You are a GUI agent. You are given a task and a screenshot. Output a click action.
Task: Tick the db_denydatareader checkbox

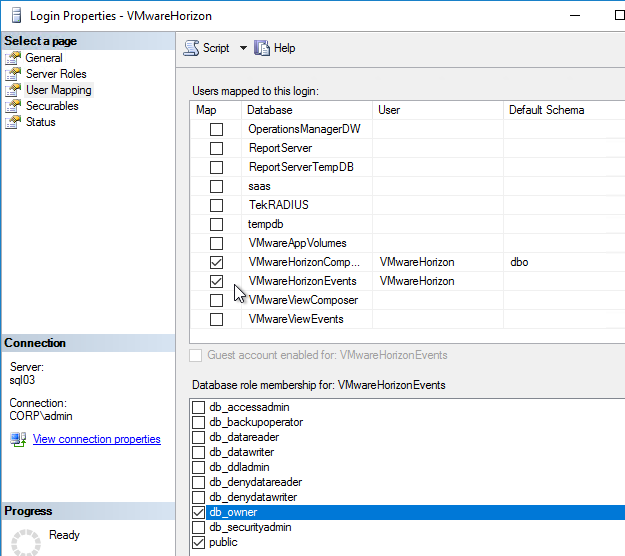click(x=199, y=482)
